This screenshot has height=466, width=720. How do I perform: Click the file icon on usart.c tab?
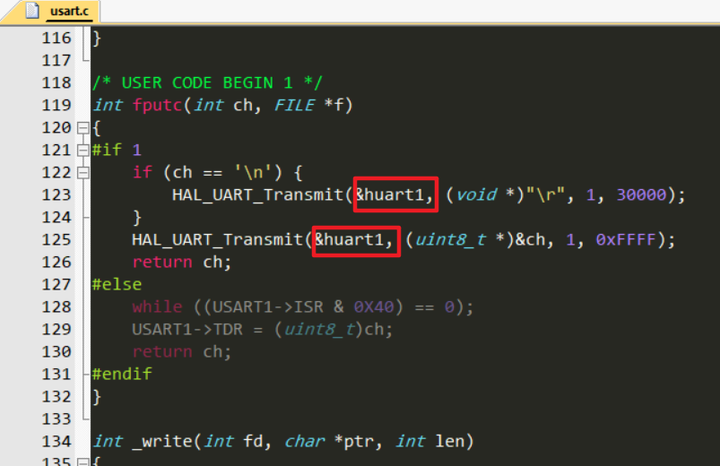coord(32,10)
